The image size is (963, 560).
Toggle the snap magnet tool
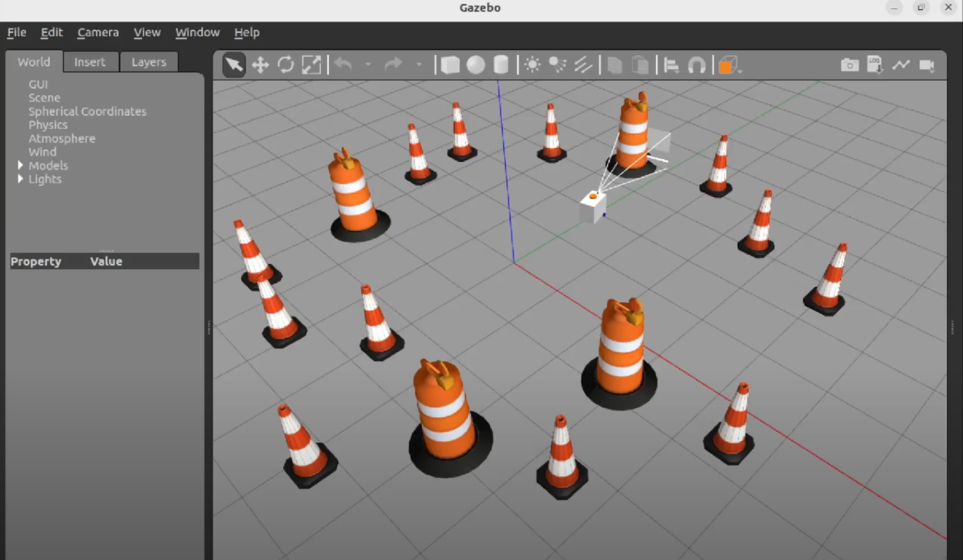click(x=697, y=65)
